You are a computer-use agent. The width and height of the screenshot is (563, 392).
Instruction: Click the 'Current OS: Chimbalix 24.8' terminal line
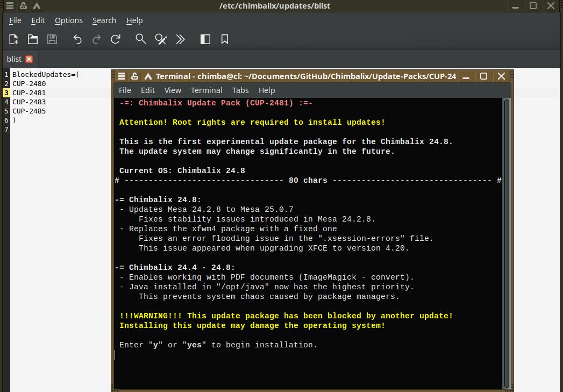(182, 170)
